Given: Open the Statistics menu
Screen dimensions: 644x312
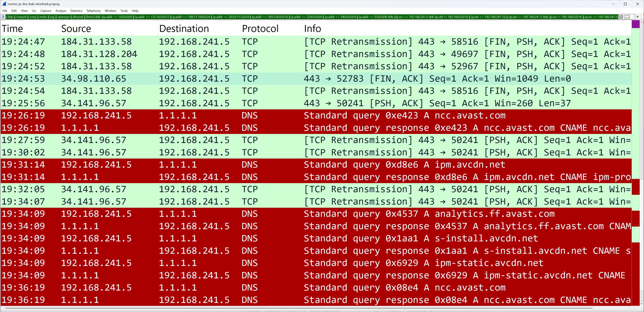Looking at the screenshot, I should pyautogui.click(x=76, y=11).
